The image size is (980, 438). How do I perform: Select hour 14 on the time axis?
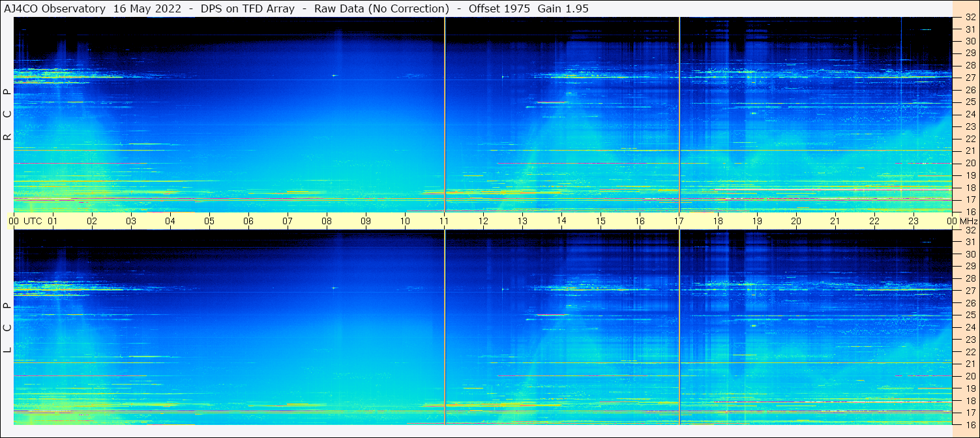coord(561,221)
